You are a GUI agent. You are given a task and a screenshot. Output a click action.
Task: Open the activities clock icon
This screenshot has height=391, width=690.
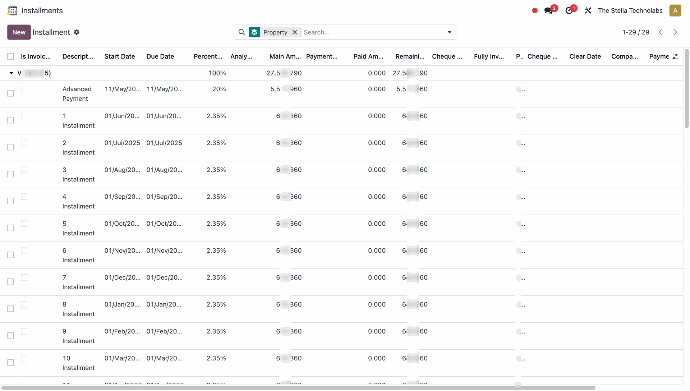[570, 10]
